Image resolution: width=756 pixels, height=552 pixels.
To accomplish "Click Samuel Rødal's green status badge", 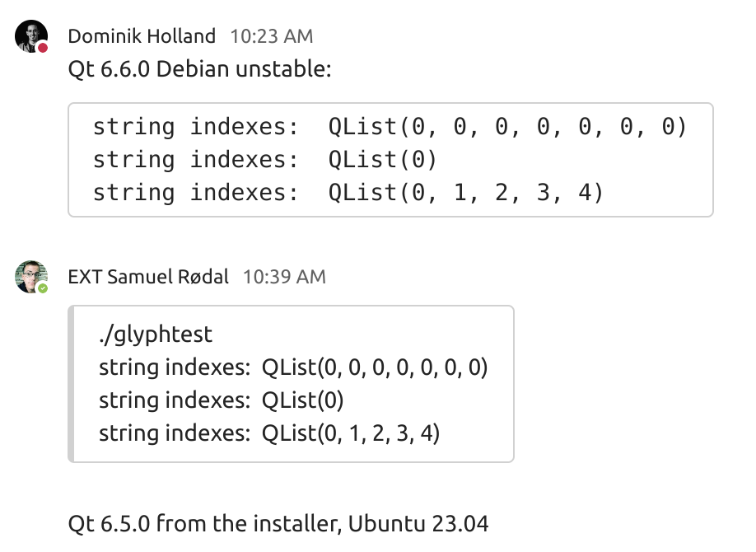I will coord(43,288).
